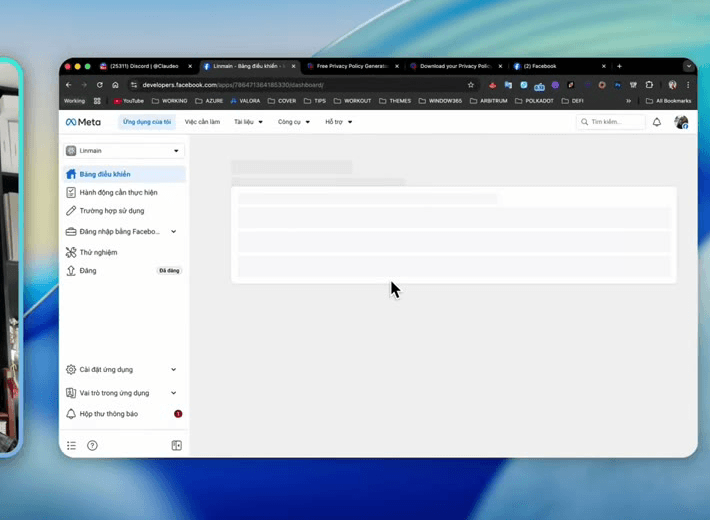Open notifications bell in Meta header

click(657, 122)
